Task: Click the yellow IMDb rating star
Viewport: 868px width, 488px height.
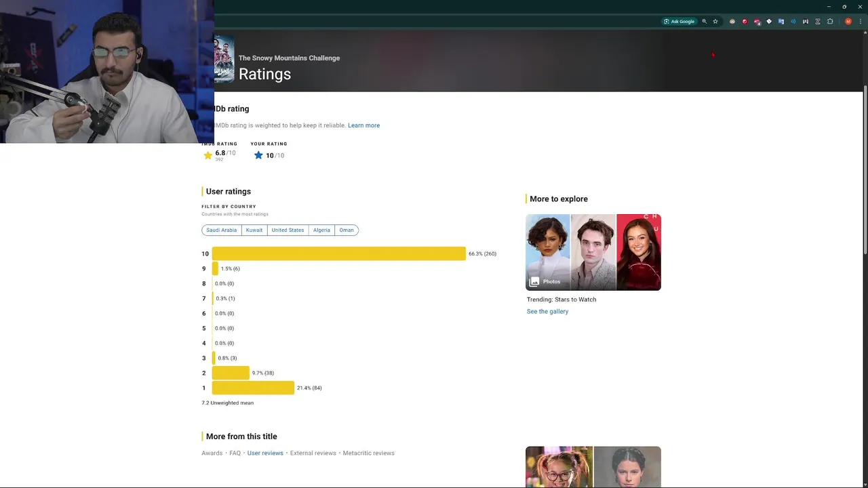Action: [x=208, y=155]
